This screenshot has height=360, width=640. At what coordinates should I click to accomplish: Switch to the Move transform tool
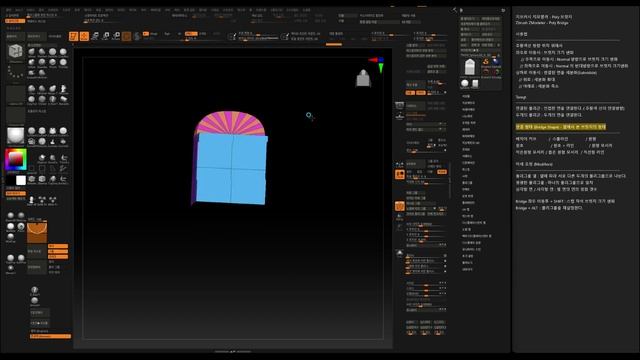(95, 36)
